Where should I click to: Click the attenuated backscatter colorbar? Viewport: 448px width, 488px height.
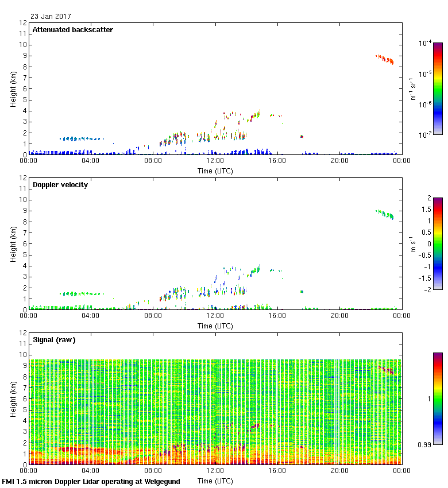pos(438,88)
